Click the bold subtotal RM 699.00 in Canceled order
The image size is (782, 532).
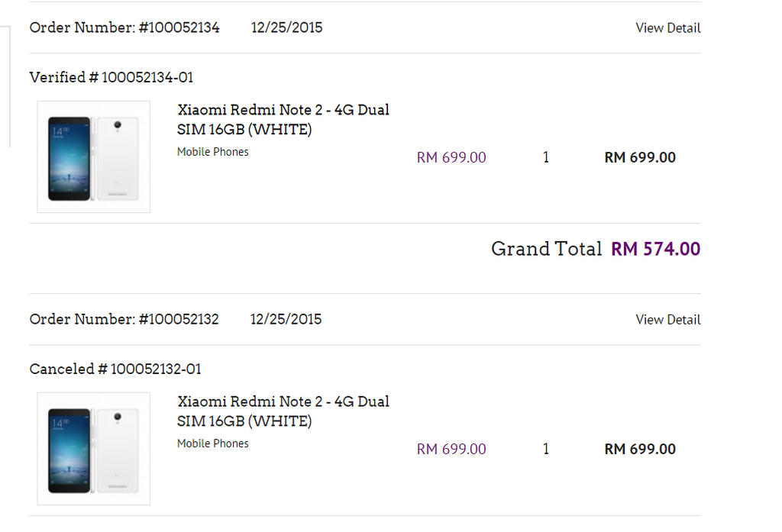[x=640, y=450]
